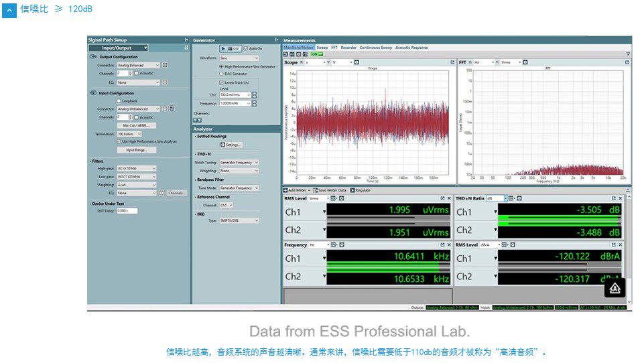Click generator play/off button
644x363 pixels.
[x=231, y=48]
